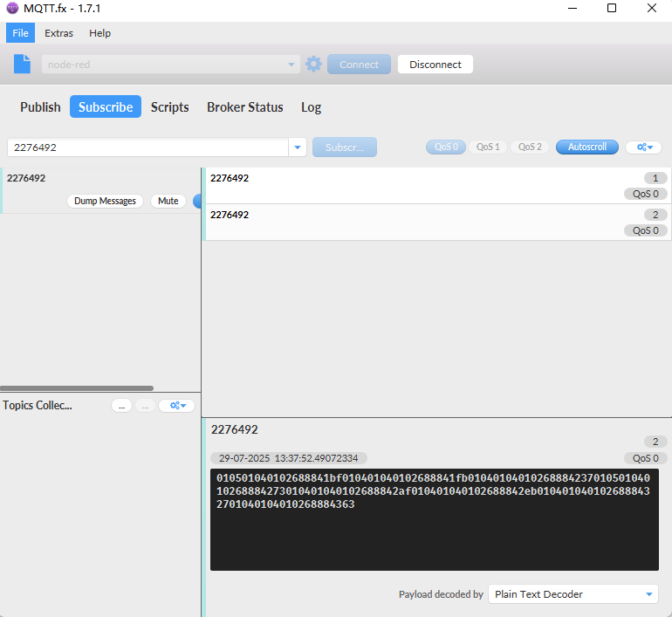Viewport: 672px width, 617px height.
Task: Select QoS 1 subscription level
Action: point(488,147)
